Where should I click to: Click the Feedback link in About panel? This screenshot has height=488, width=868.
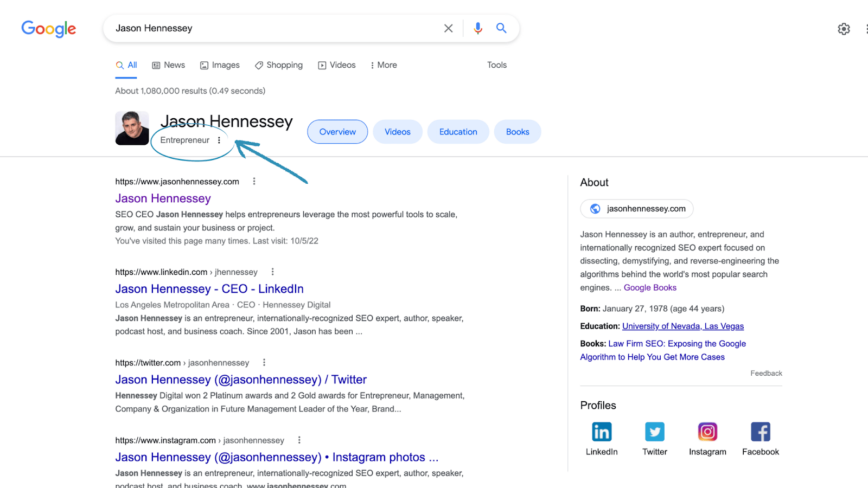point(766,373)
